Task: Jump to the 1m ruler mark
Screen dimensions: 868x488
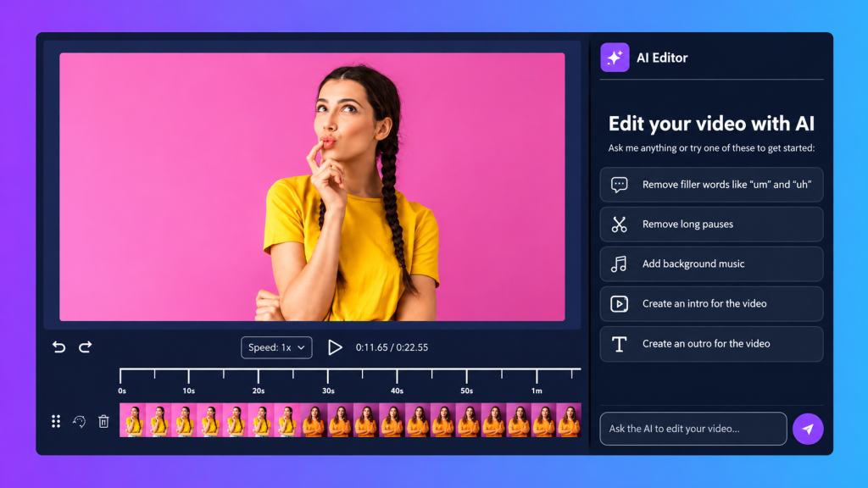Action: pos(537,391)
